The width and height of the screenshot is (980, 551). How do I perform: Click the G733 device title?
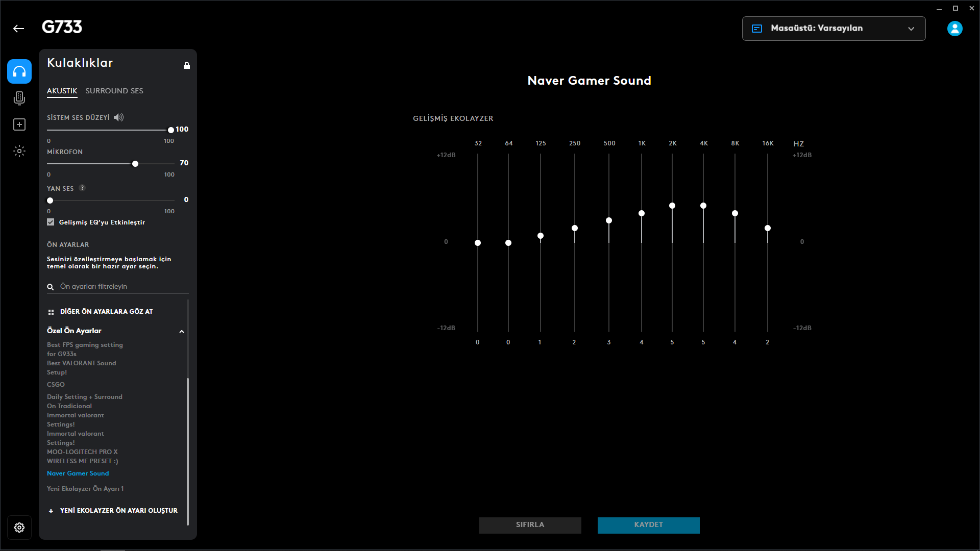[x=62, y=27]
